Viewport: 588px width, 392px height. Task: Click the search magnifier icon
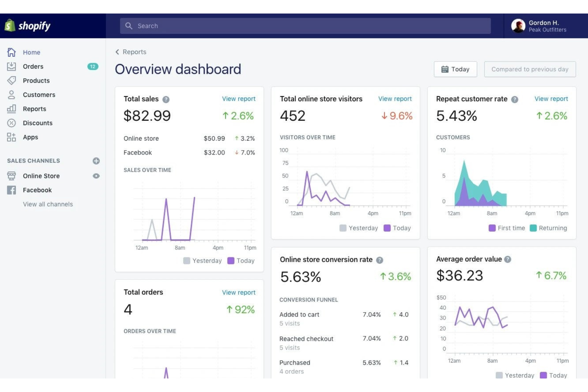pos(129,26)
